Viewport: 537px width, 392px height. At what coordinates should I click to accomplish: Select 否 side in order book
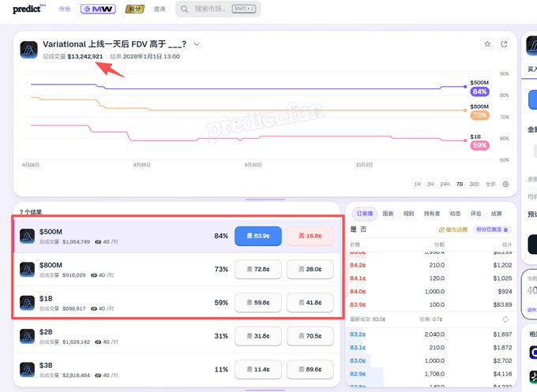click(363, 230)
